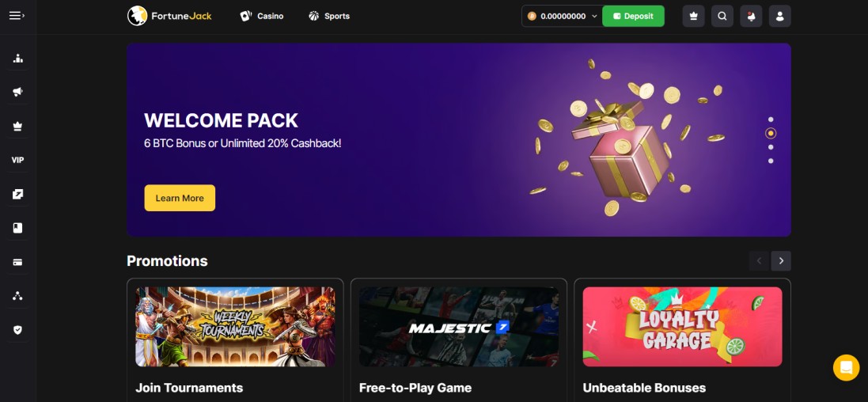Open the leaderboard podium sidebar icon

pyautogui.click(x=17, y=58)
